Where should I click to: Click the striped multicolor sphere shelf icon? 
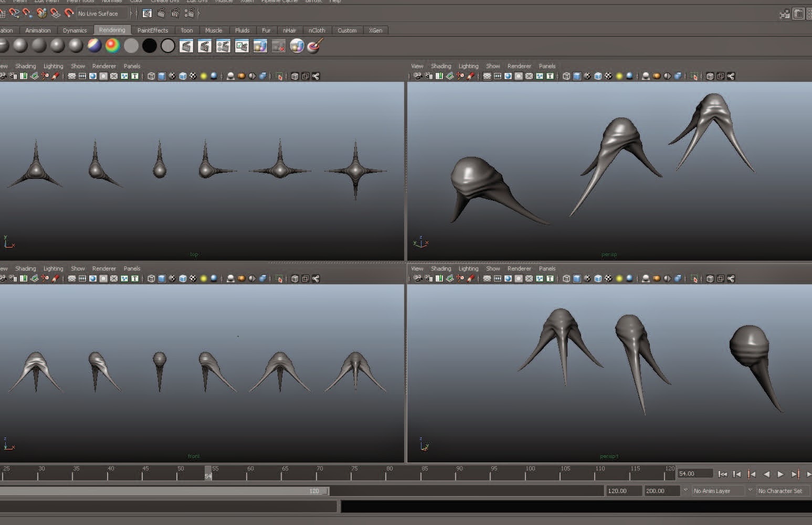[94, 46]
